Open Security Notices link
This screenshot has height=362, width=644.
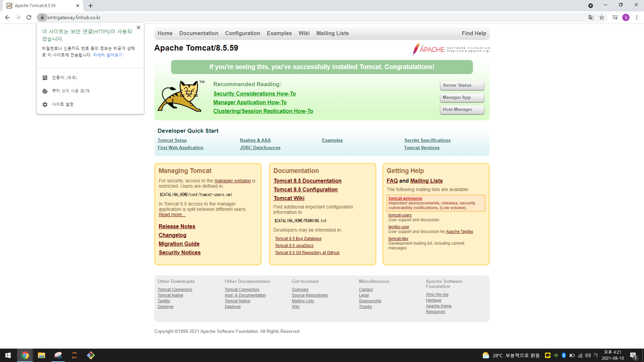[x=179, y=253]
